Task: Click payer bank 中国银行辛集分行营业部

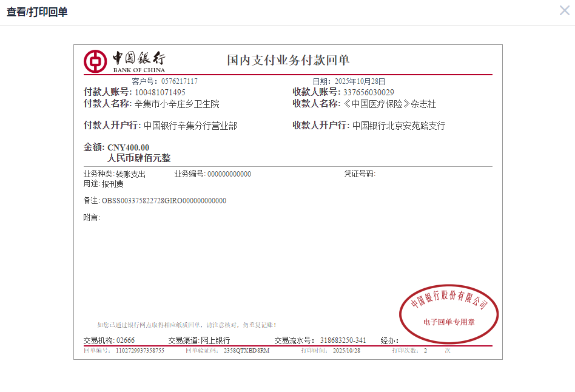Action: (190, 126)
